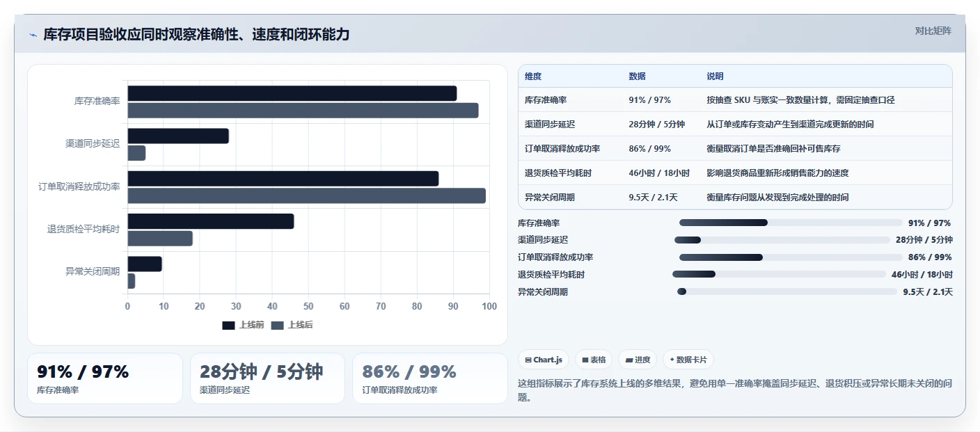Viewport: 980px width, 432px height.
Task: Click the 数据 column header
Action: [x=637, y=77]
